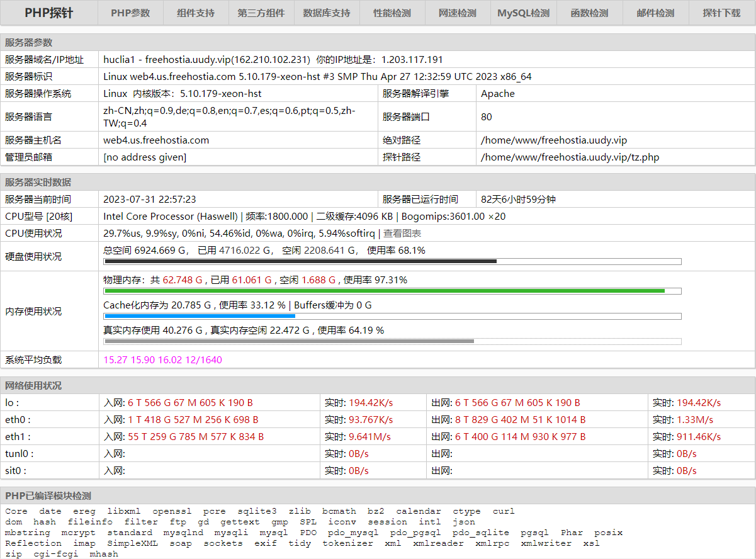756x559 pixels.
Task: Open the PHP参数 navigation tab
Action: (130, 13)
